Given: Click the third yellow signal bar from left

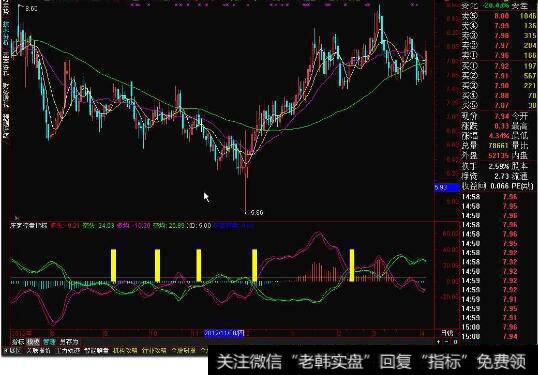Looking at the screenshot, I should [x=199, y=266].
